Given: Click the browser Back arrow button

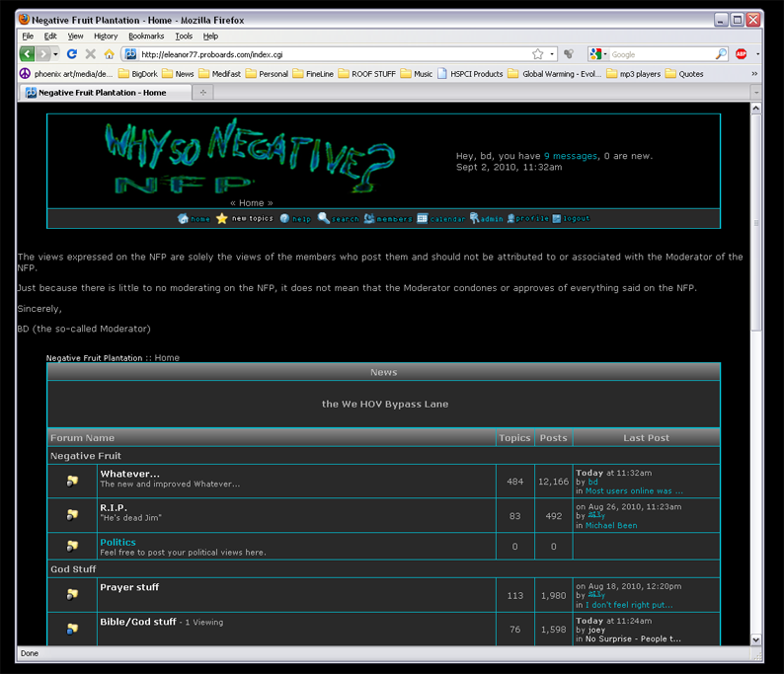Looking at the screenshot, I should coord(27,54).
